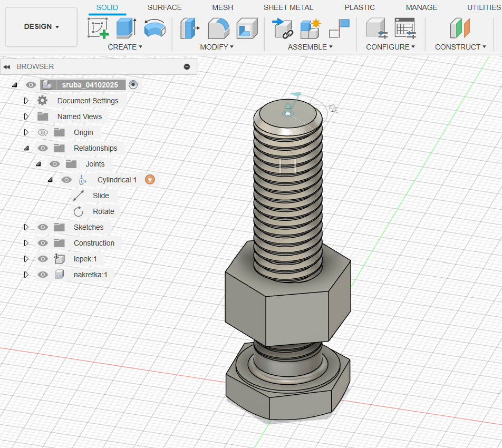502x448 pixels.
Task: Select the Extrude tool
Action: pyautogui.click(x=126, y=28)
